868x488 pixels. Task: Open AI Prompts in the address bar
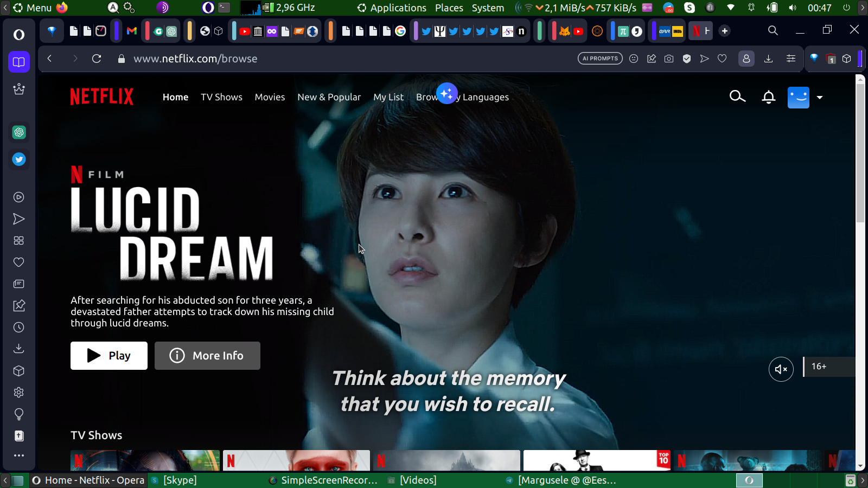tap(600, 59)
